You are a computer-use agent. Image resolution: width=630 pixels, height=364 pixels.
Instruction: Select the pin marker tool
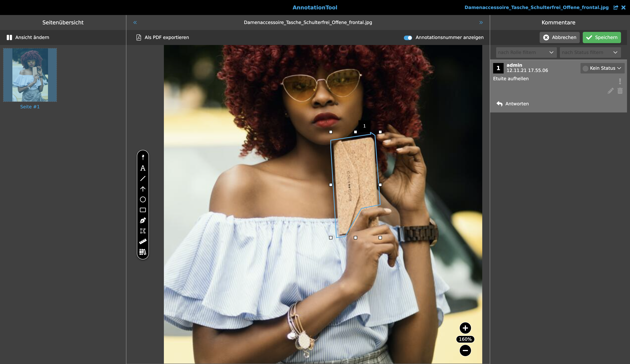(x=143, y=157)
